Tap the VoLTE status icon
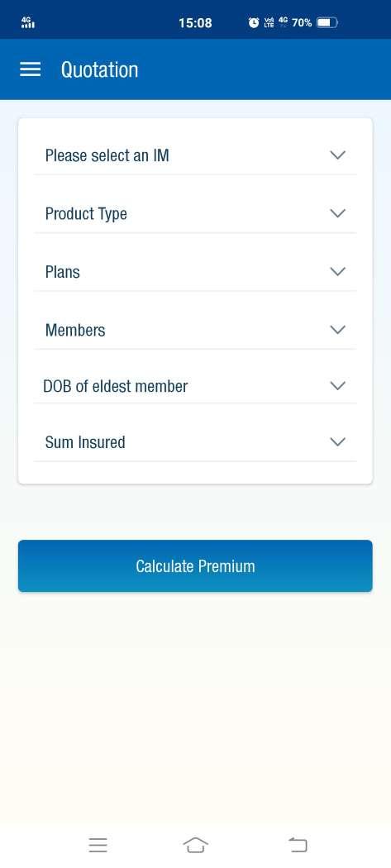Screen dimensions: 391x868 (x=269, y=22)
